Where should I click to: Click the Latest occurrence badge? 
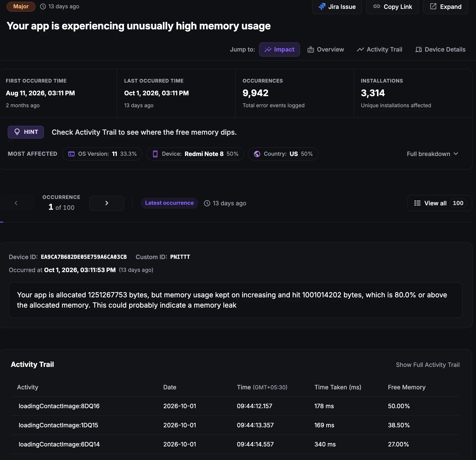(169, 203)
